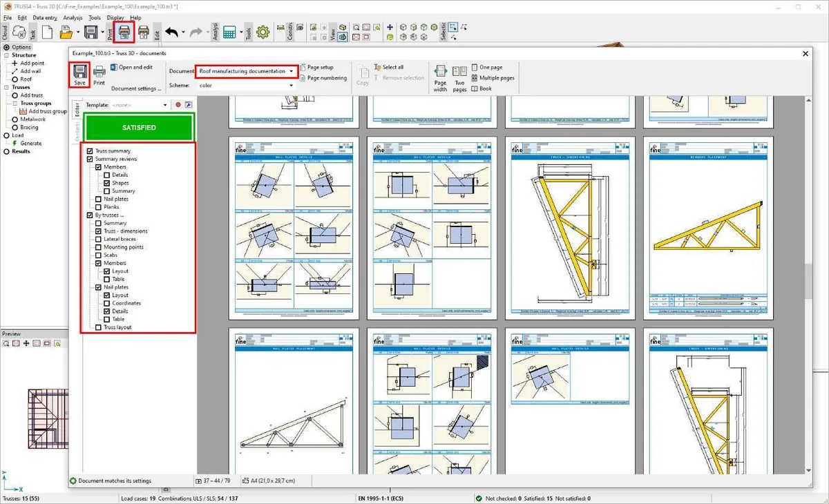Click the vertical scrollbar of the document preview
The image size is (829, 504).
808,282
